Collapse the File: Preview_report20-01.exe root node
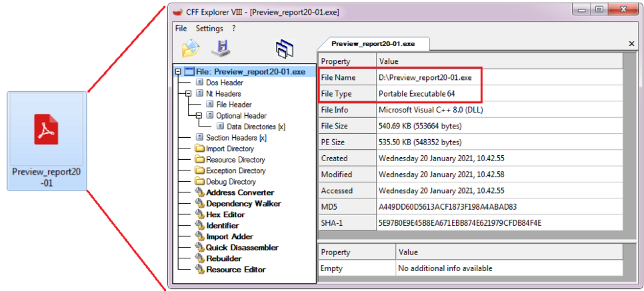 click(178, 72)
